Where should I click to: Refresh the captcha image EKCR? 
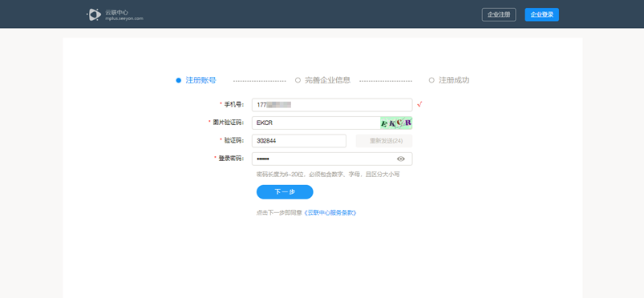point(396,123)
